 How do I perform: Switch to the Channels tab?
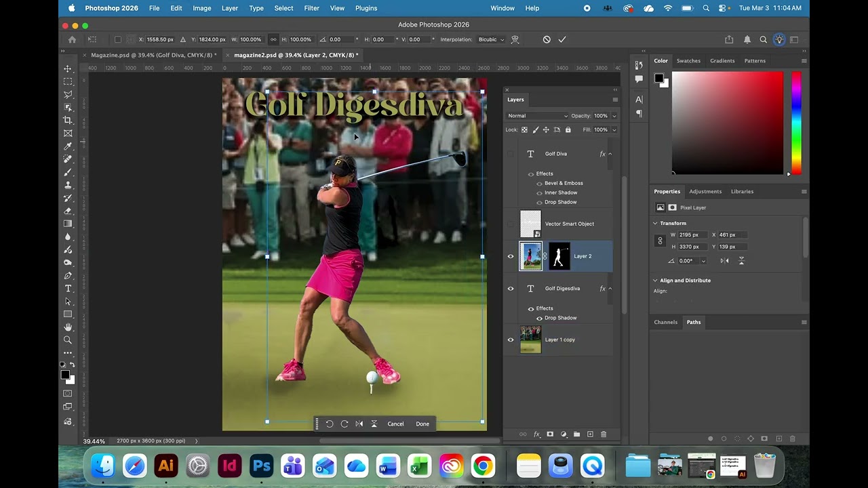(665, 323)
